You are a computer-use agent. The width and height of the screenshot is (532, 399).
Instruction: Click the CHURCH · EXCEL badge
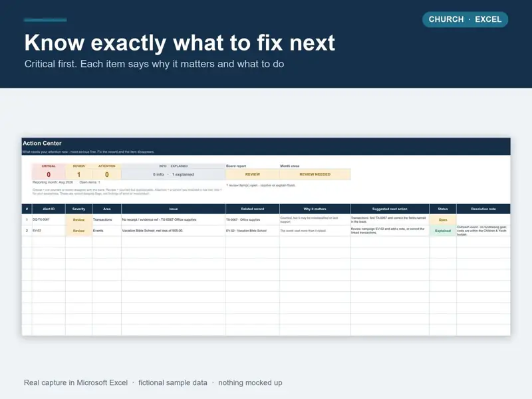pos(465,19)
